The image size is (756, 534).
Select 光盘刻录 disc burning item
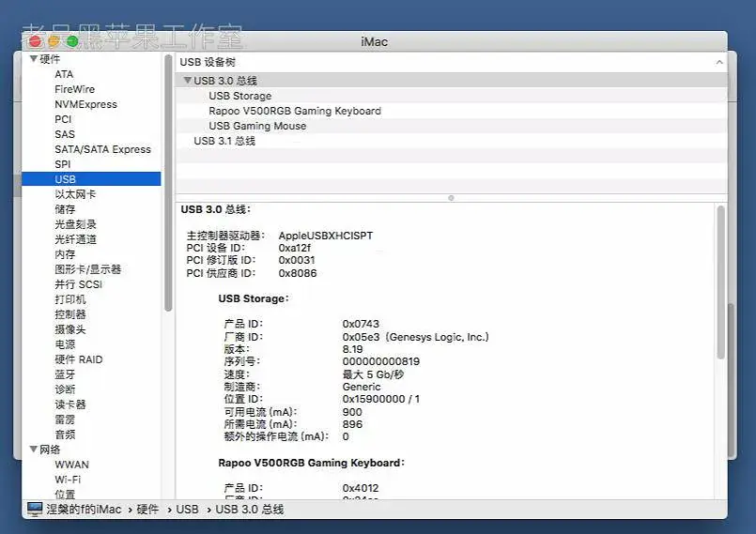pos(75,224)
